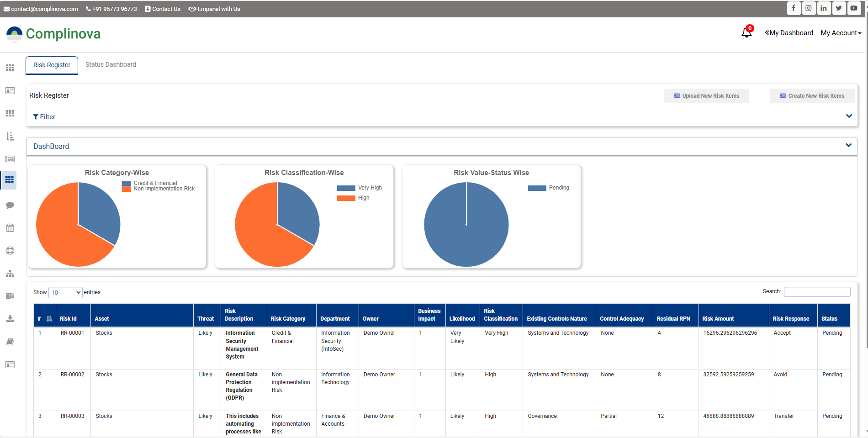The image size is (868, 438).
Task: Click the chat bubble sidebar icon
Action: [x=10, y=205]
